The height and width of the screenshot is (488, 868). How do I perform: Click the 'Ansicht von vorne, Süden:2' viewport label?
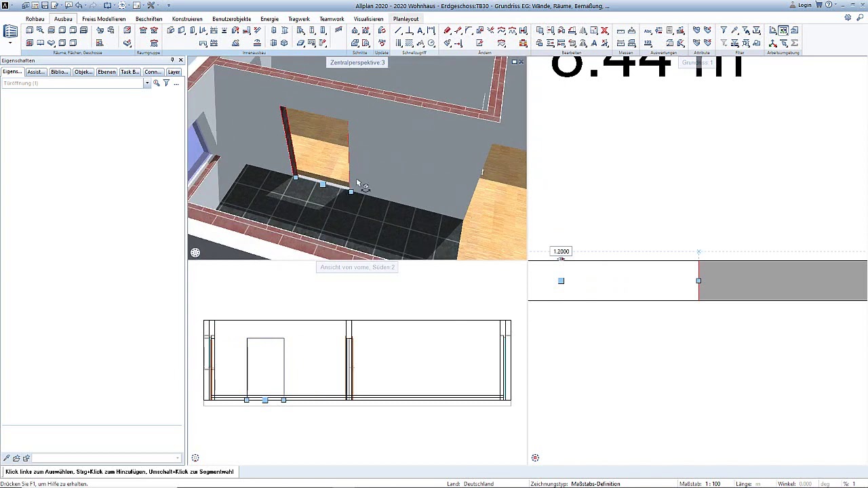coord(357,267)
